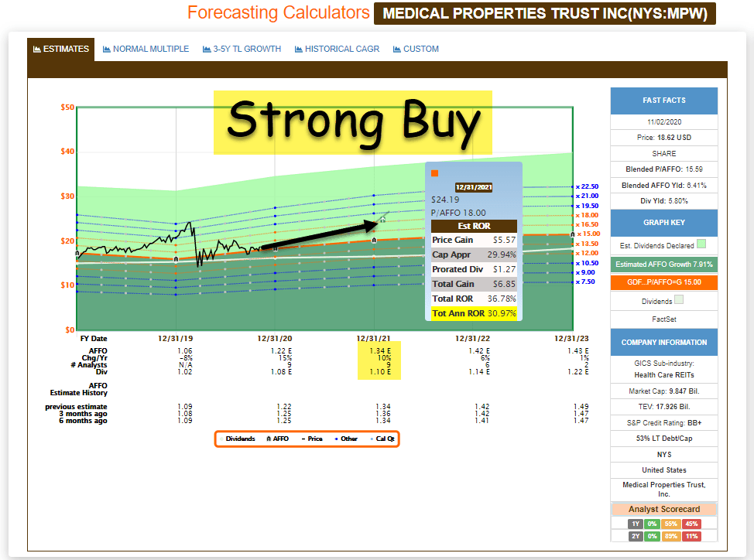Click the Tot Ann ROR 30.97% tooltip row

tap(474, 313)
